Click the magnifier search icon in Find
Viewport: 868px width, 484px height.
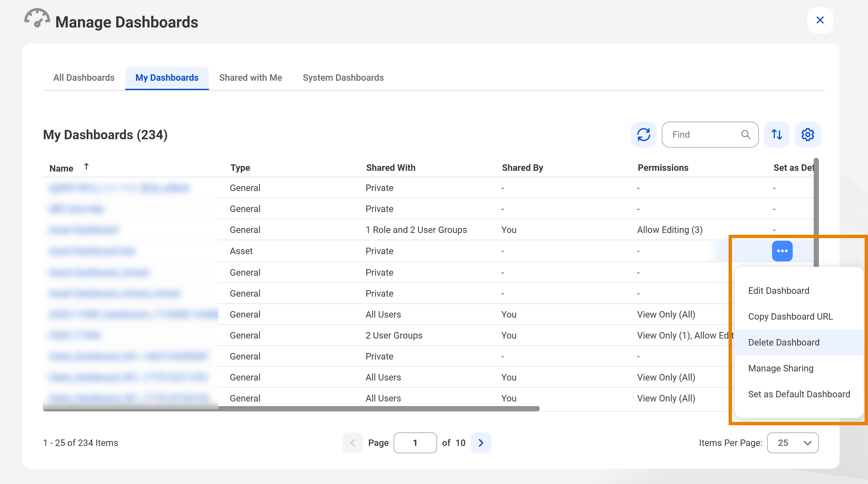(746, 135)
